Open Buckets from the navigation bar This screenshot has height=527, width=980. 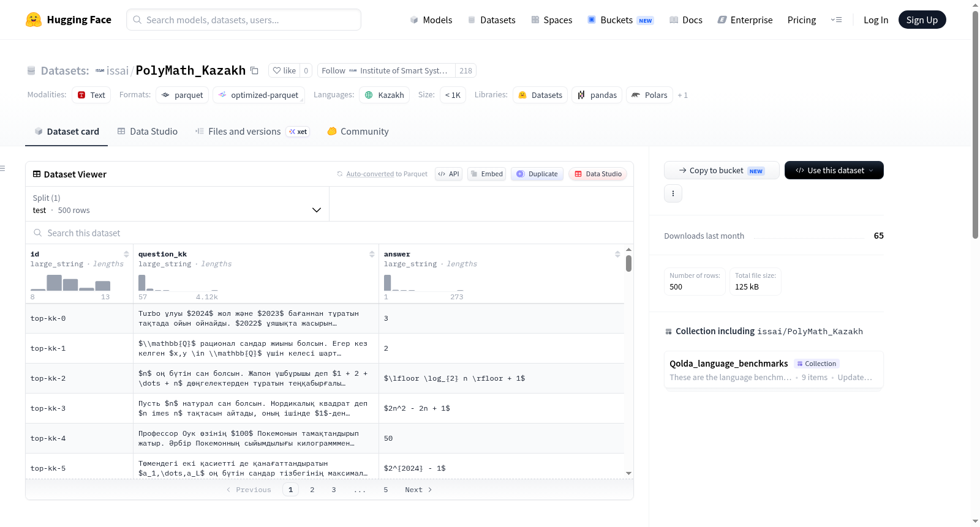(620, 20)
